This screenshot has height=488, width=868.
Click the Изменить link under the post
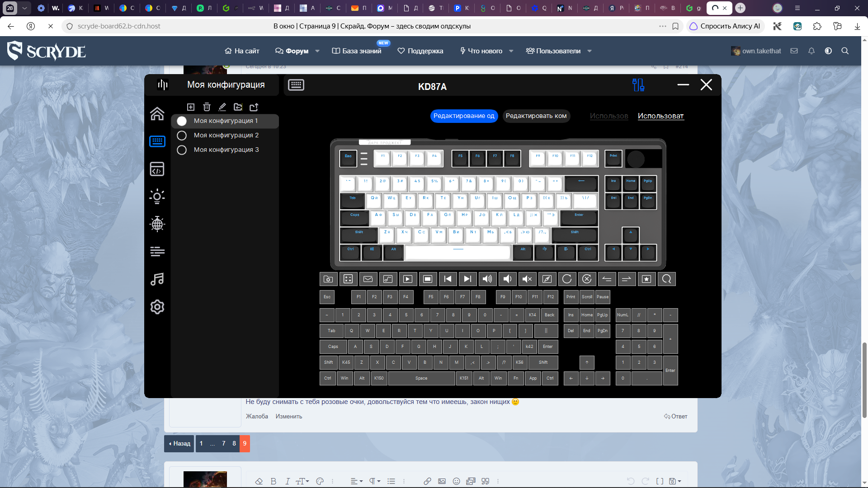point(289,417)
